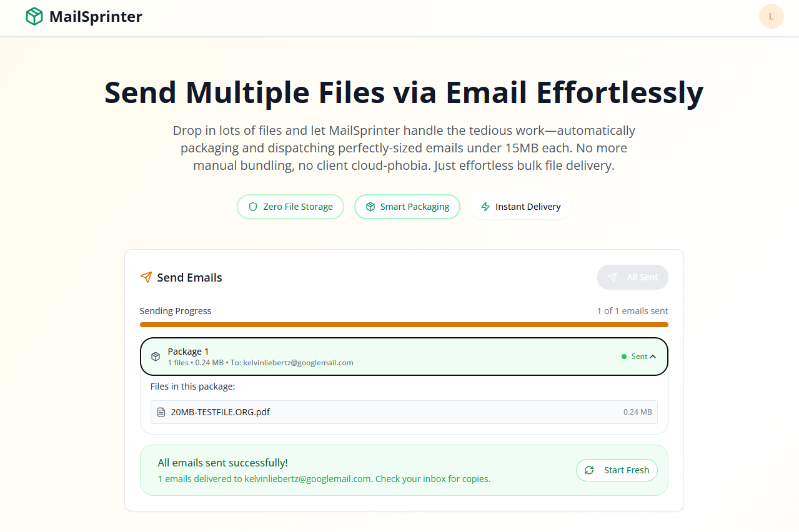The image size is (799, 532).
Task: Click the MailSprinter brand name
Action: pyautogui.click(x=96, y=16)
